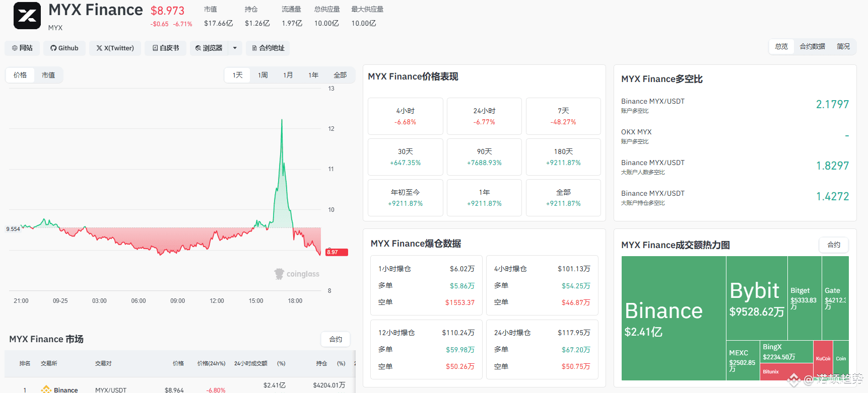Click the Bybit heatmap block
Screen dimensions: 868x393
pos(757,298)
